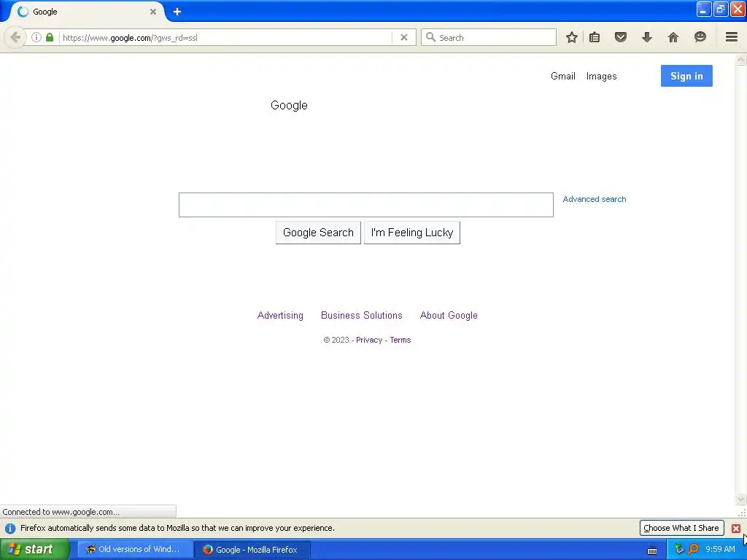Image resolution: width=747 pixels, height=560 pixels.
Task: Focus the Firefox Search field
Action: pyautogui.click(x=489, y=37)
